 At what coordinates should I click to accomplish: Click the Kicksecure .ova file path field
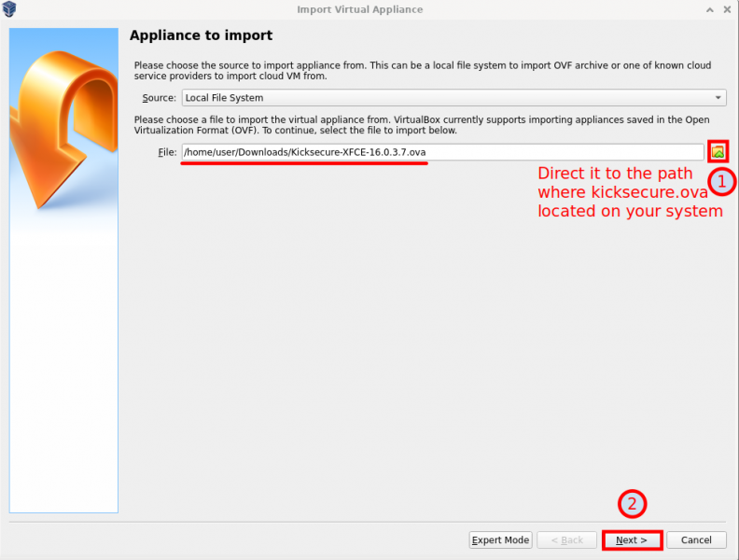pyautogui.click(x=441, y=152)
